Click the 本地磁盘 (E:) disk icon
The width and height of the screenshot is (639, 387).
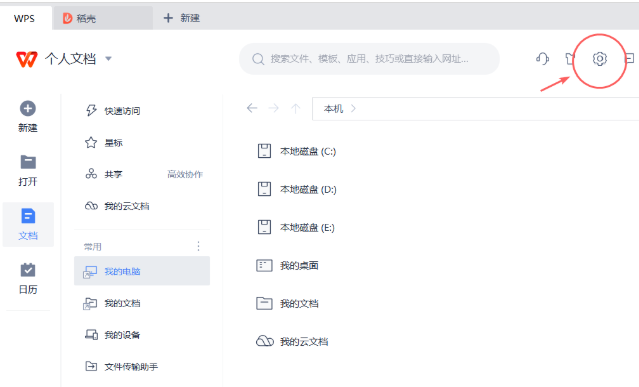pos(264,227)
